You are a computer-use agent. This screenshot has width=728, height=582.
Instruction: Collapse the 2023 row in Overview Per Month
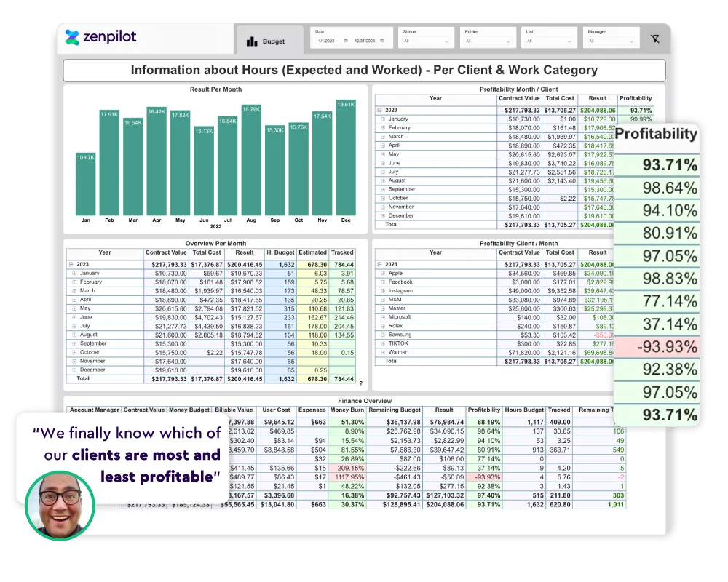[x=71, y=264]
